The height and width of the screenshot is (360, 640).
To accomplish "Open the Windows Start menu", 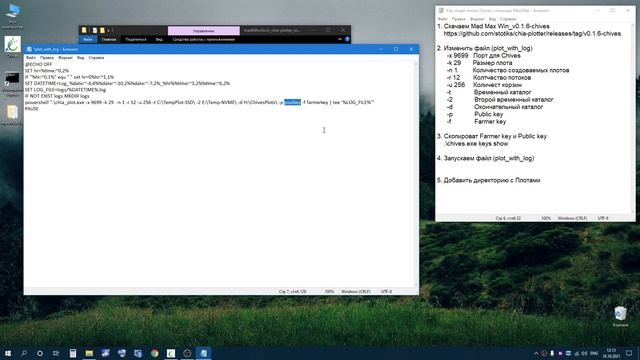I will 8,353.
